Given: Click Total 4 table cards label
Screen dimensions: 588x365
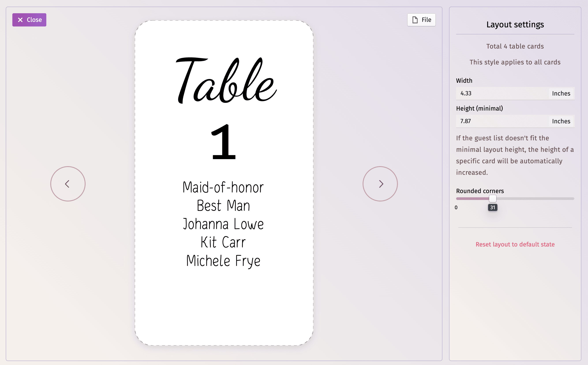Looking at the screenshot, I should pos(515,46).
